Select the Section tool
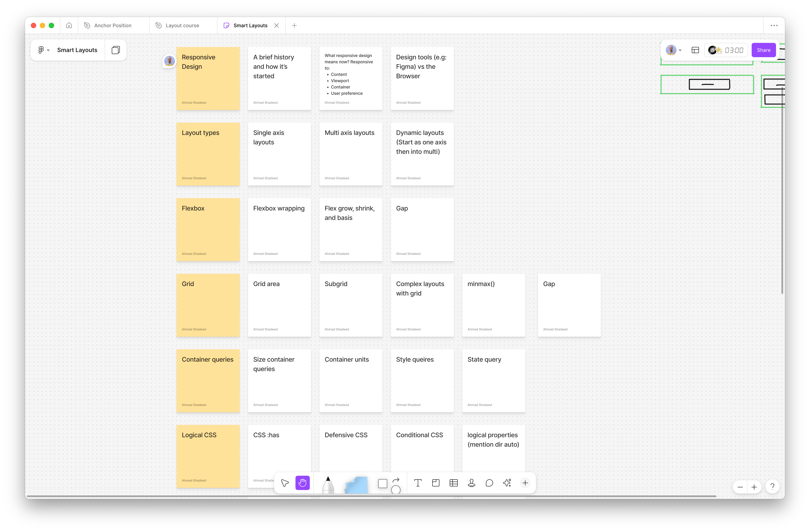The width and height of the screenshot is (810, 532). click(436, 483)
